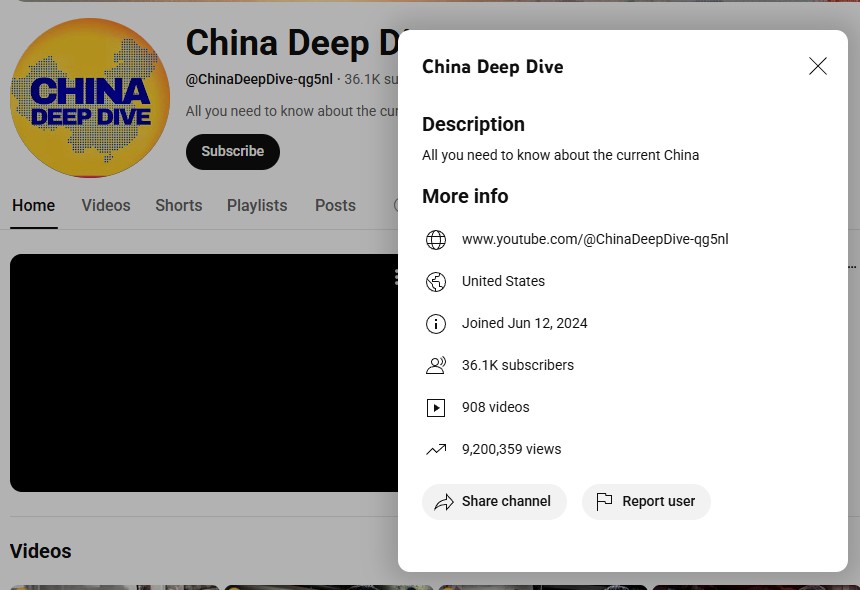Click the Description heading in dialog
The height and width of the screenshot is (590, 860).
point(473,124)
